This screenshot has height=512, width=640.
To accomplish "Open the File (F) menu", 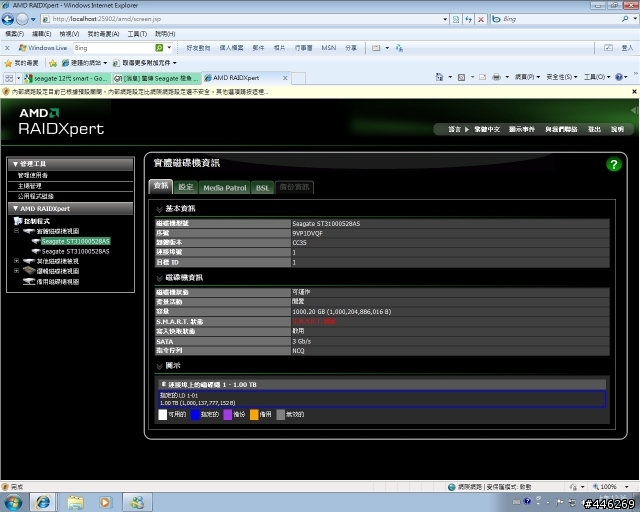I will (14, 34).
